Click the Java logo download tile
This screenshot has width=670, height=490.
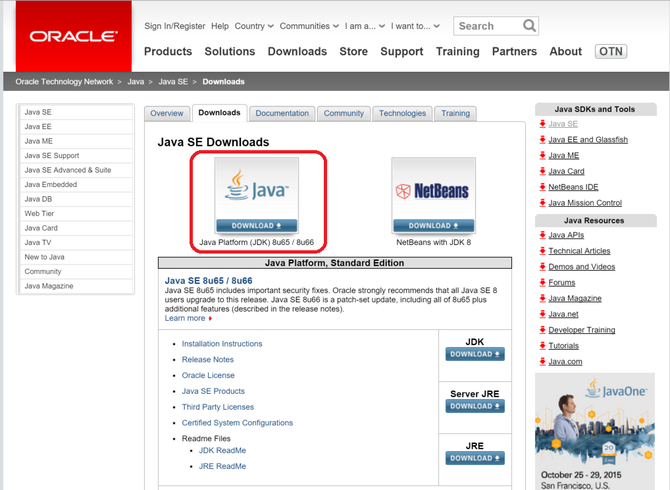tap(256, 195)
